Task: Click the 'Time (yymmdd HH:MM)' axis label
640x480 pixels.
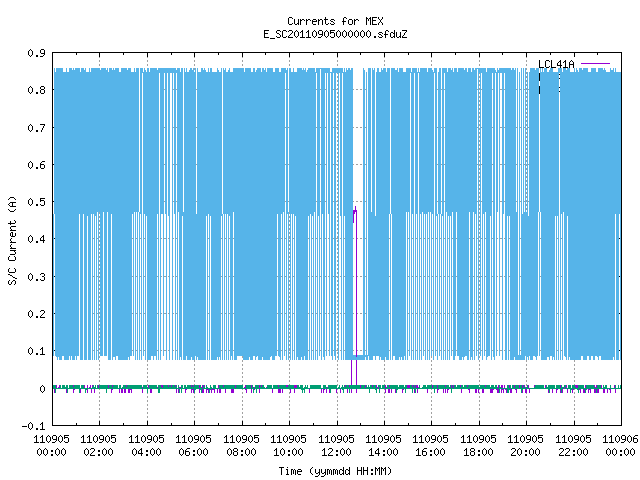Action: coord(335,471)
